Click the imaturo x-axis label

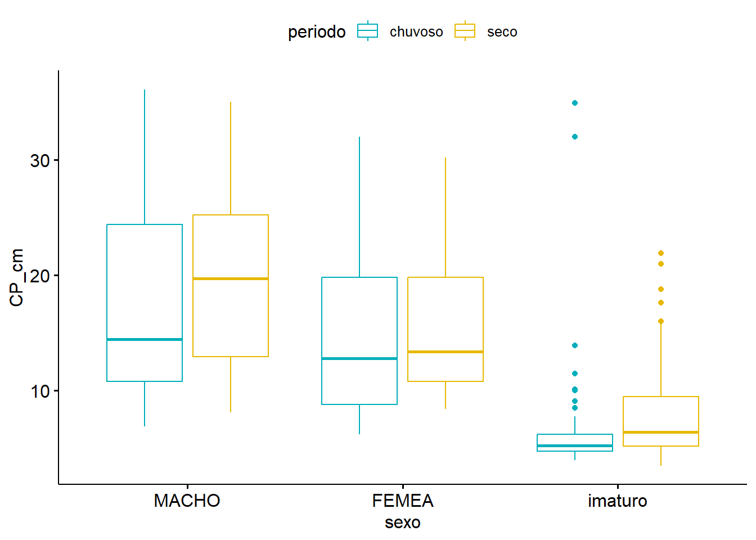(618, 501)
